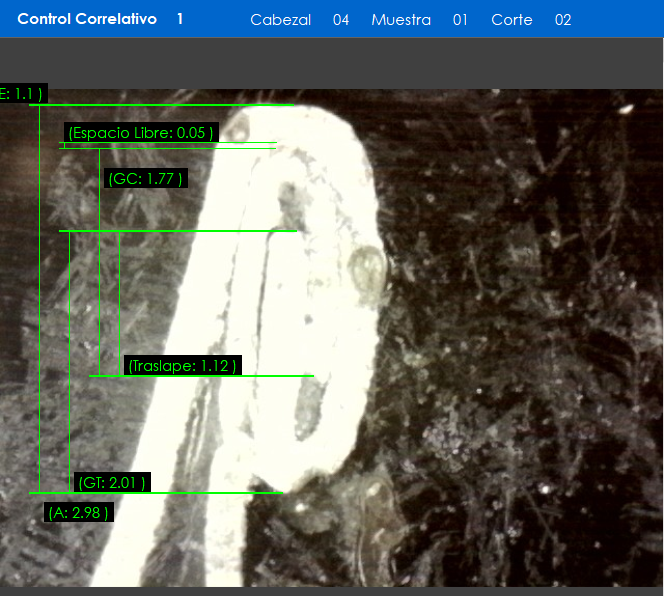Viewport: 664px width, 596px height.
Task: Click the Corte header label
Action: coord(511,20)
